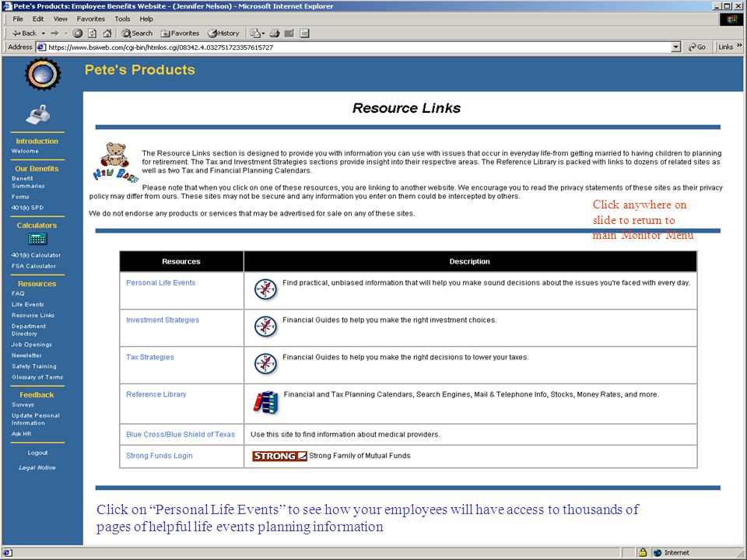Click the Print toolbar icon

click(275, 33)
